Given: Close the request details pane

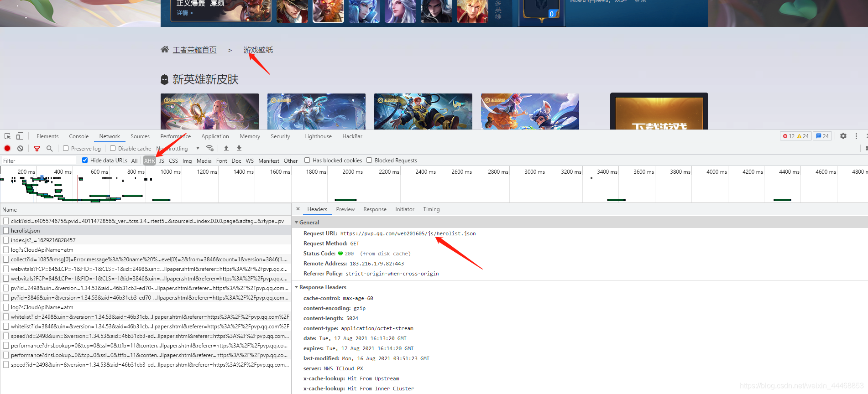Looking at the screenshot, I should pos(298,209).
